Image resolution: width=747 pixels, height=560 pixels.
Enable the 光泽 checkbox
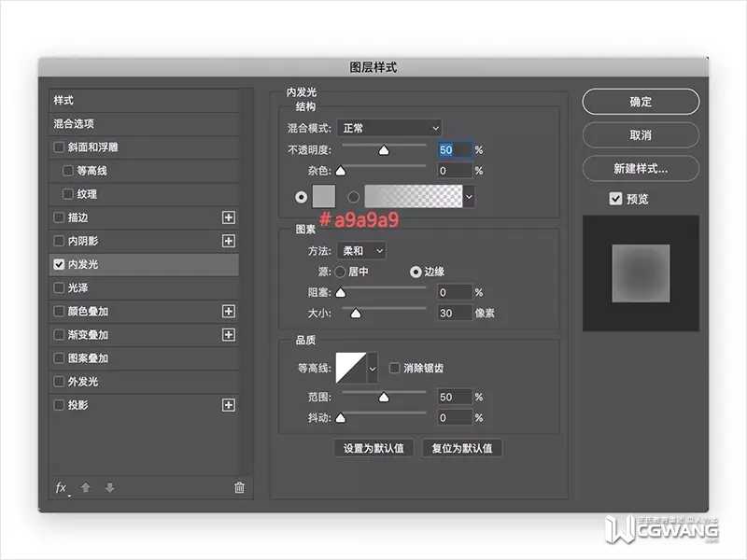(x=59, y=287)
